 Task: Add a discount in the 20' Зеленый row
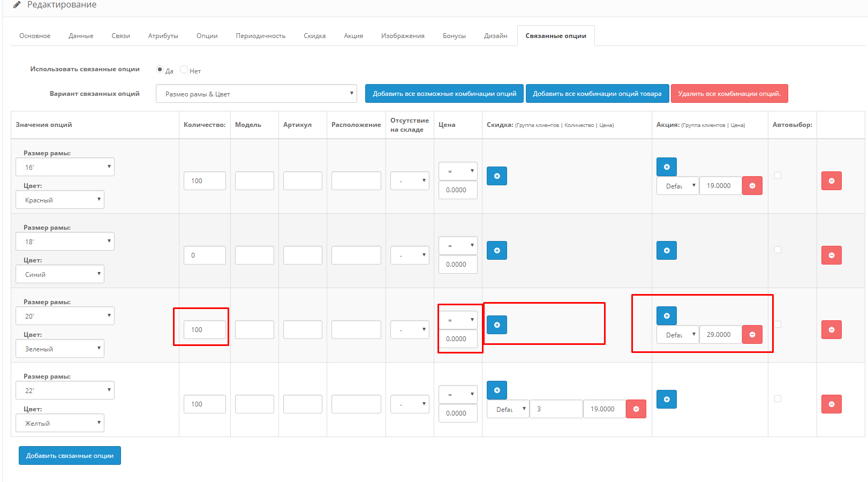point(496,325)
